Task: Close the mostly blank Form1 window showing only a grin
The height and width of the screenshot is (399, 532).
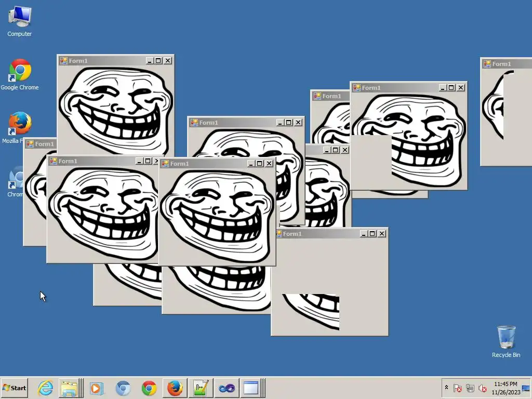Action: tap(382, 234)
